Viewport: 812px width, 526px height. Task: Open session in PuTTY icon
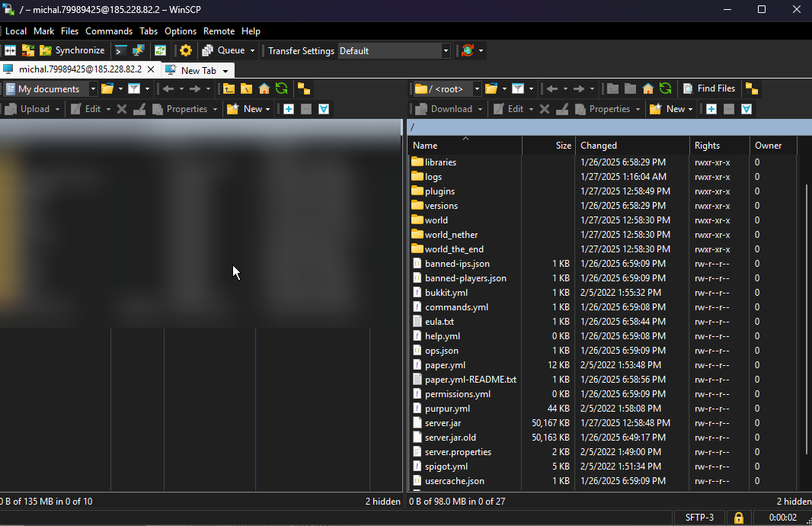139,50
